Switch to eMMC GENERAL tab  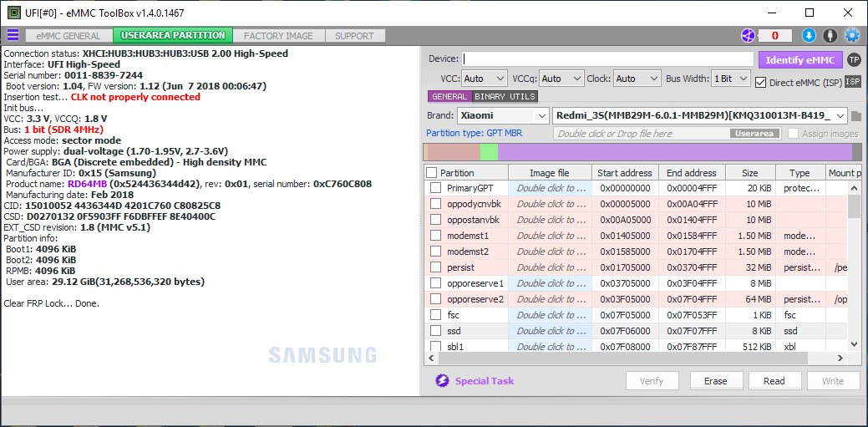69,36
